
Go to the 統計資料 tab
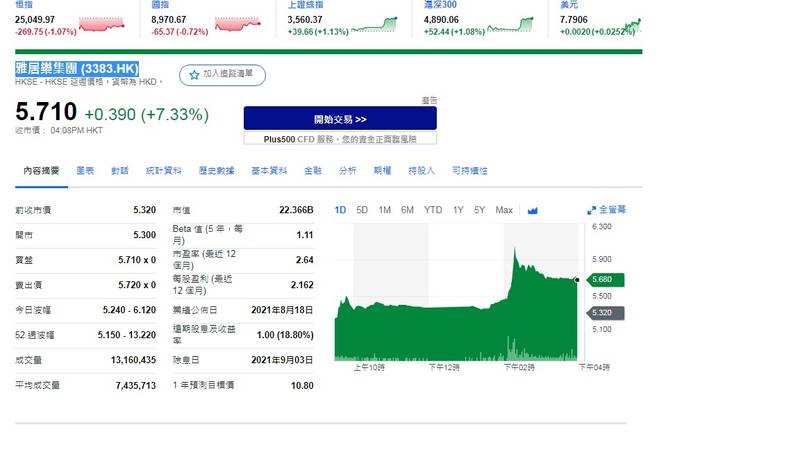pos(162,171)
